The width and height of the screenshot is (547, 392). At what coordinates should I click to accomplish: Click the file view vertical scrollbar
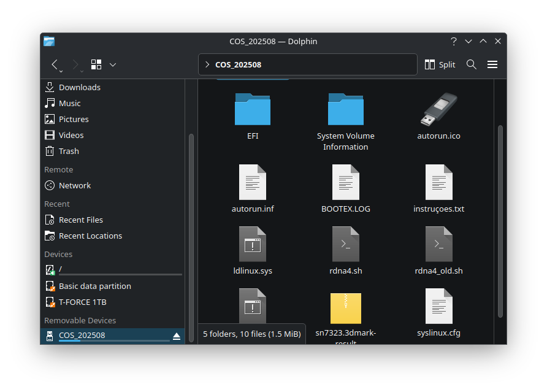point(500,221)
